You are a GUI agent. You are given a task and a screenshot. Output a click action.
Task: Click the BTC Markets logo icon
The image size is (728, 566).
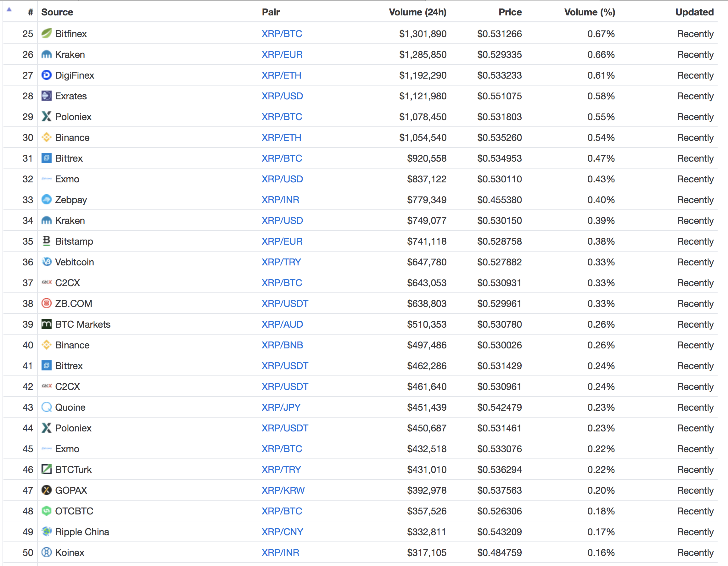click(46, 324)
